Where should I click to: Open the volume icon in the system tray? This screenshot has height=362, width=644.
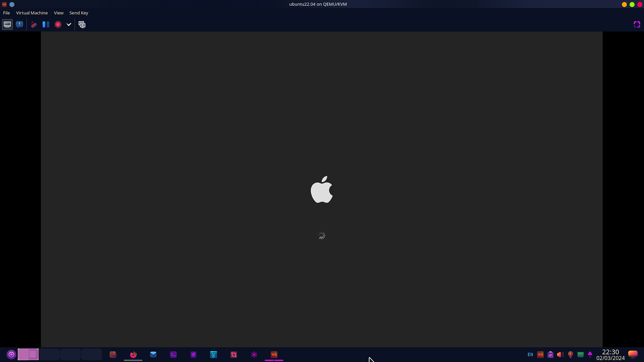point(560,355)
